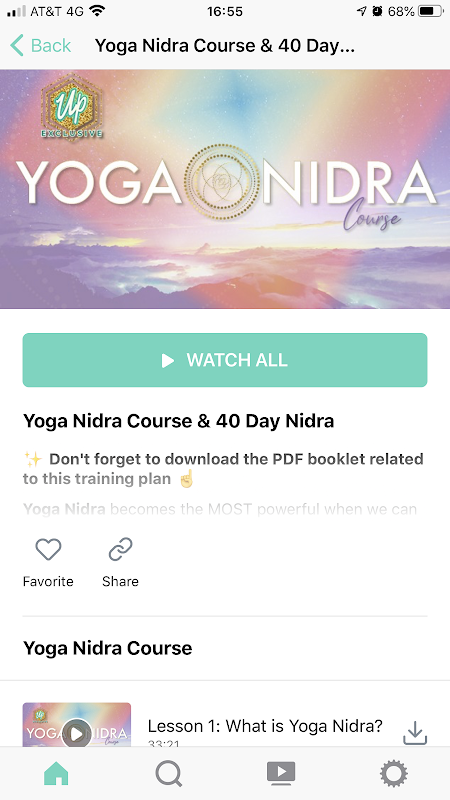Tap the Share label text
The height and width of the screenshot is (800, 450).
point(120,581)
